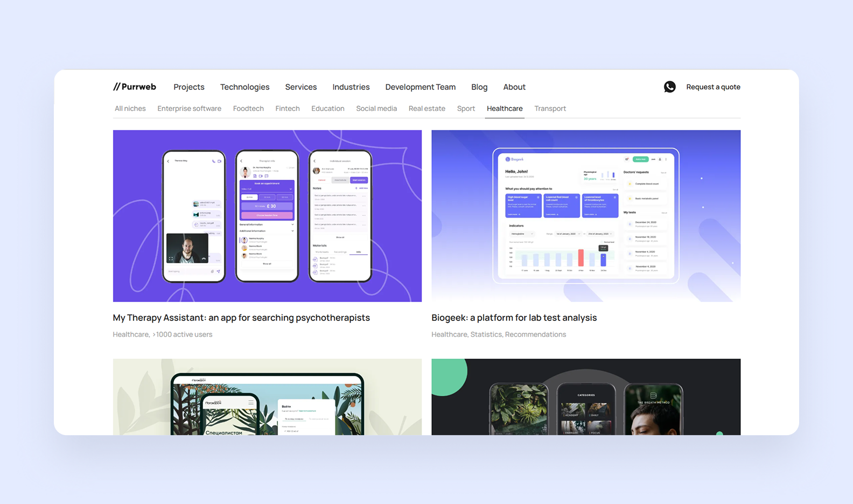Screen dimensions: 853x504
Task: Filter projects by Sport
Action: tap(466, 109)
